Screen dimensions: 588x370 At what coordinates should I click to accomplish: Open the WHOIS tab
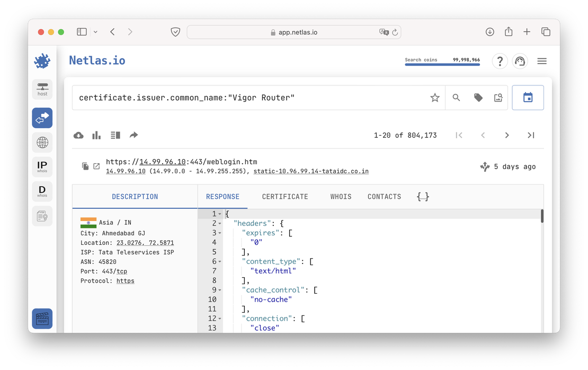pos(341,196)
